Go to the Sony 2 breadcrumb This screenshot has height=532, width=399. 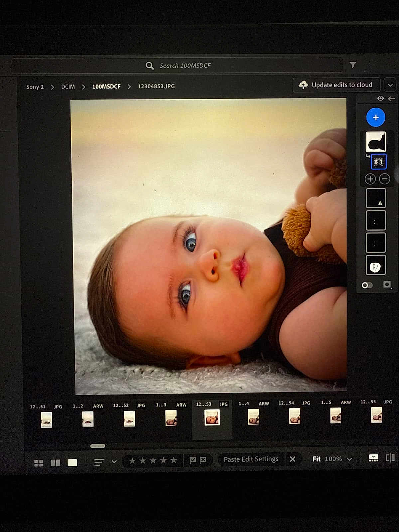(x=35, y=87)
